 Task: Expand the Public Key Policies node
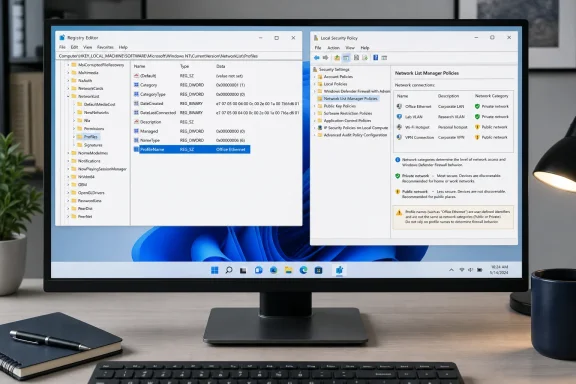point(315,106)
